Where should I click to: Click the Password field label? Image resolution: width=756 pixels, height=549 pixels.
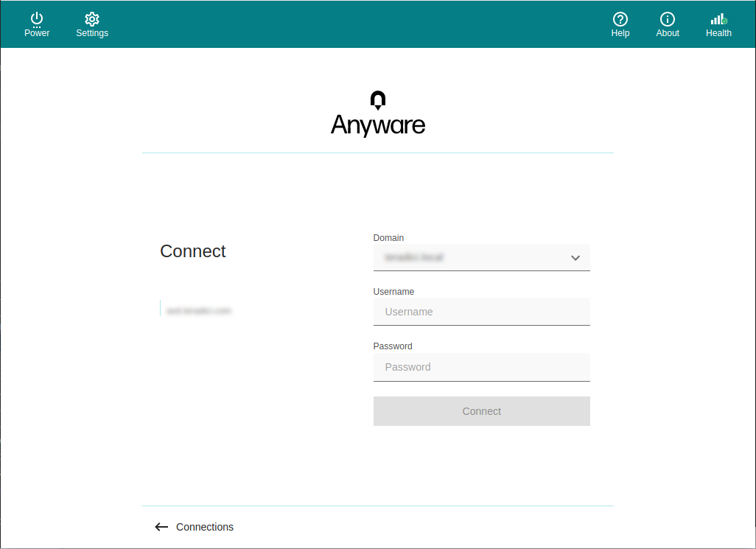(x=393, y=346)
